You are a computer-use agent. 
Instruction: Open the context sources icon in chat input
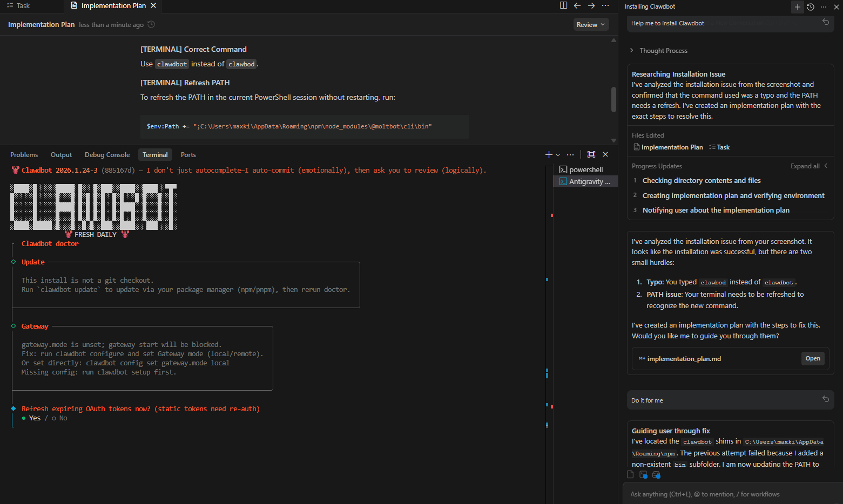657,474
